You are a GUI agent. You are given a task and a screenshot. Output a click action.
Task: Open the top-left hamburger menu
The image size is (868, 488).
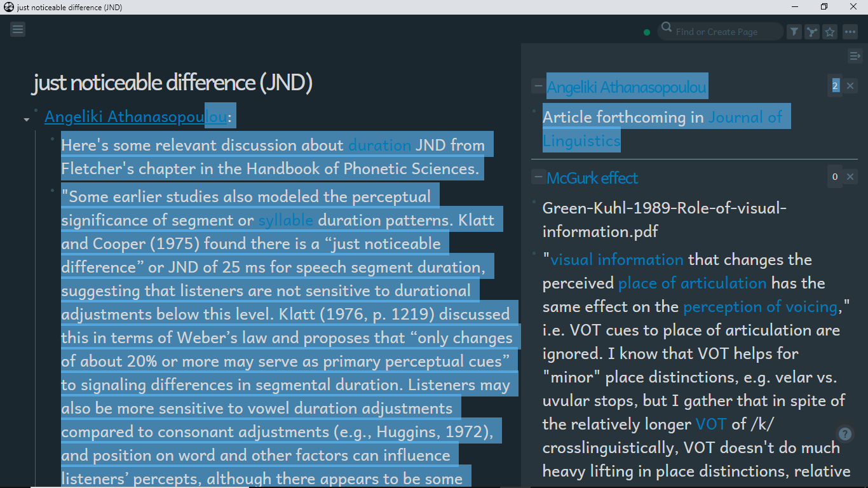[x=17, y=29]
